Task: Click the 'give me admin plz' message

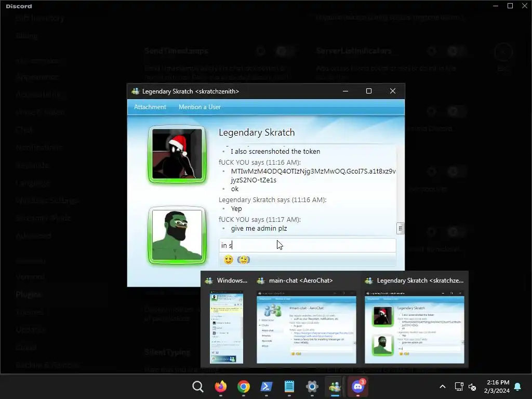Action: coord(259,229)
